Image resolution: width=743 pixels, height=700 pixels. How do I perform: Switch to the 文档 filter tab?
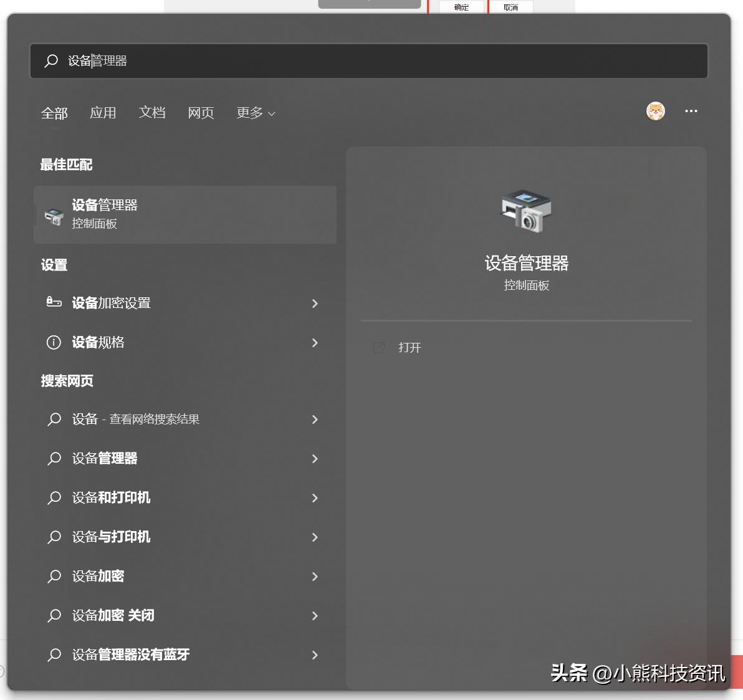pyautogui.click(x=151, y=113)
